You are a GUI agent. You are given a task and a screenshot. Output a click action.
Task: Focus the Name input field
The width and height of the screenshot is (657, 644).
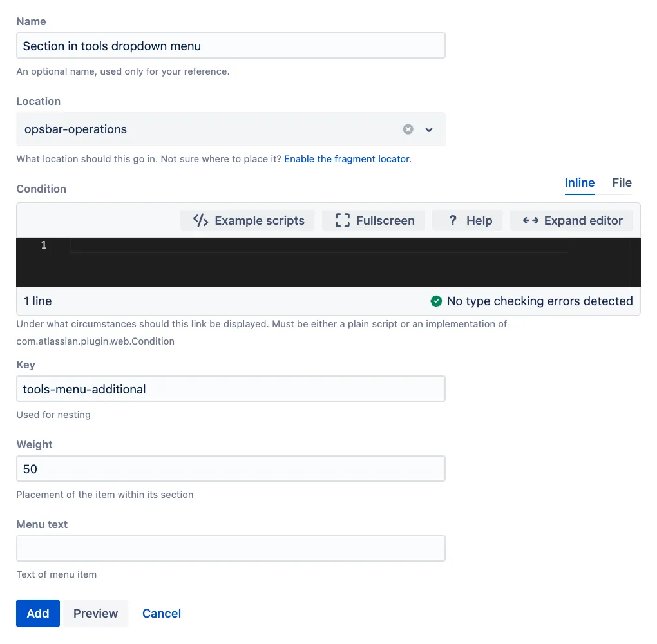[x=231, y=46]
